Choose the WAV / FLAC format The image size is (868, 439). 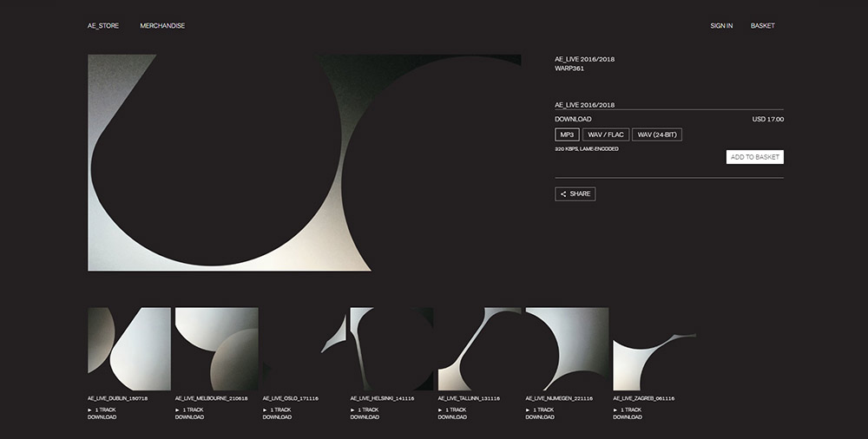point(605,134)
